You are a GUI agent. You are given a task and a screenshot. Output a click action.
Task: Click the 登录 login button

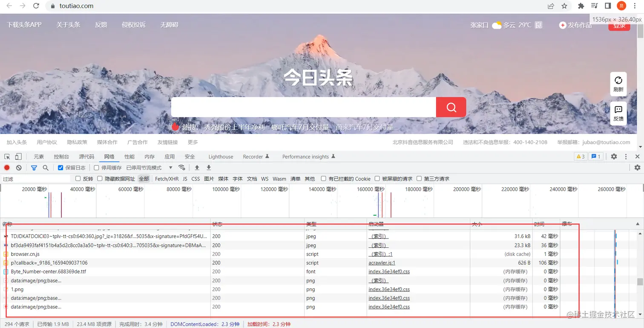[619, 26]
